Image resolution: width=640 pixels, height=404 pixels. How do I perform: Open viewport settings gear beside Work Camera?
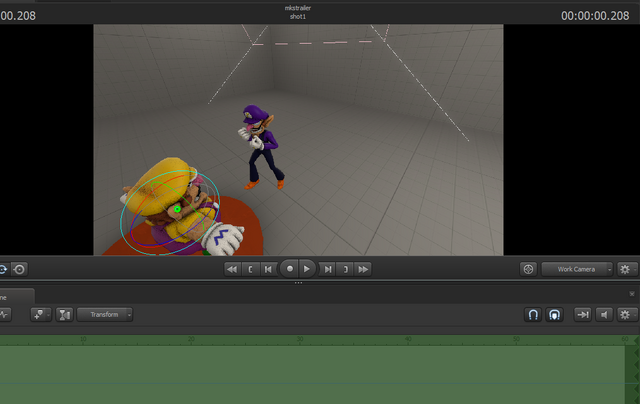[625, 269]
